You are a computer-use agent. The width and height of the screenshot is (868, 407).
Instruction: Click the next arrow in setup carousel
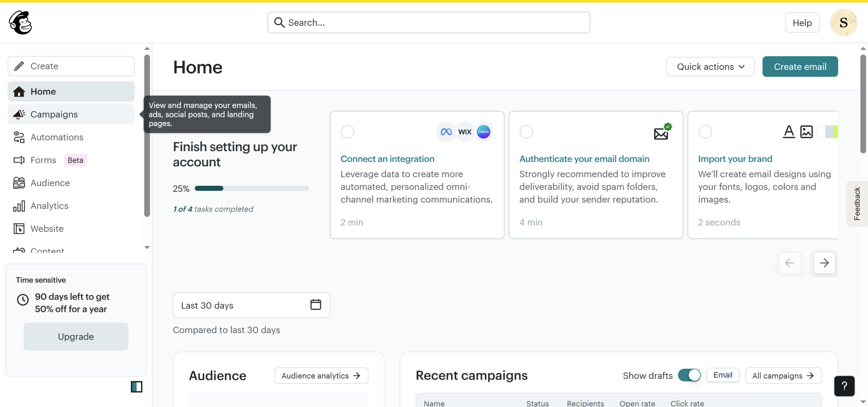point(824,263)
